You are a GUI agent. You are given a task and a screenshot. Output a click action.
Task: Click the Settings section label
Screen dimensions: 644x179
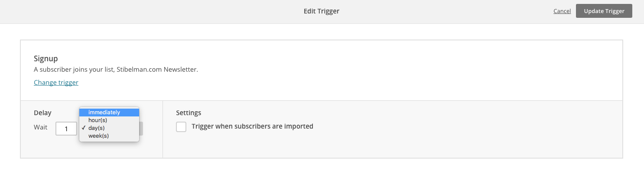coord(189,113)
